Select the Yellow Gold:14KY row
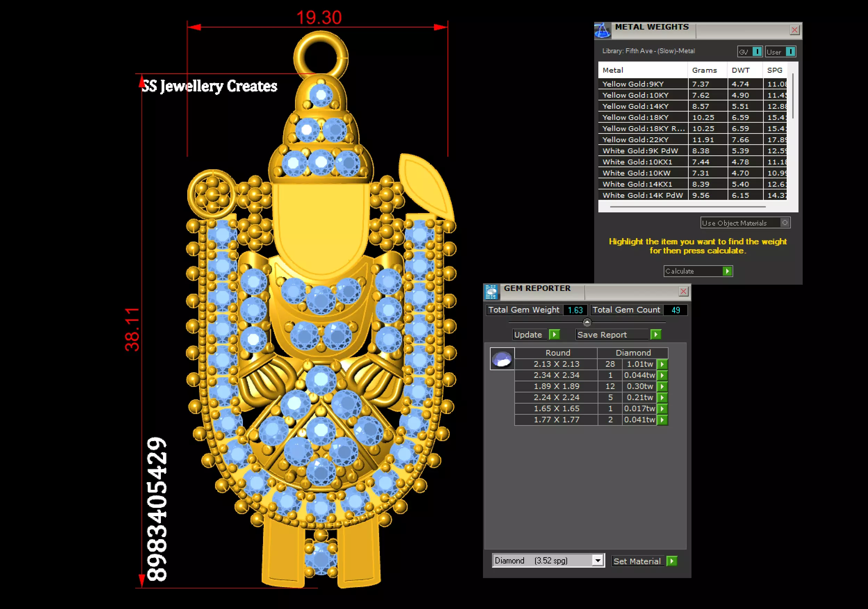This screenshot has height=609, width=868. pos(693,106)
